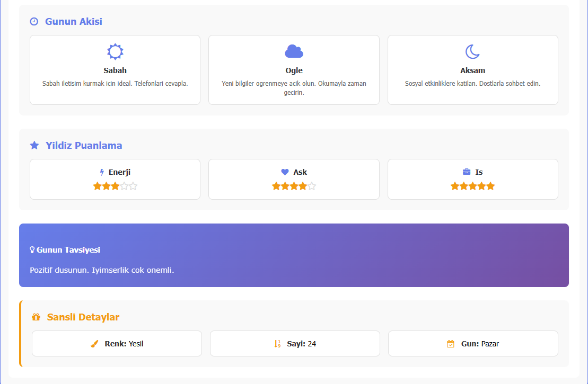Click the cloud icon in the Ogle card

294,50
